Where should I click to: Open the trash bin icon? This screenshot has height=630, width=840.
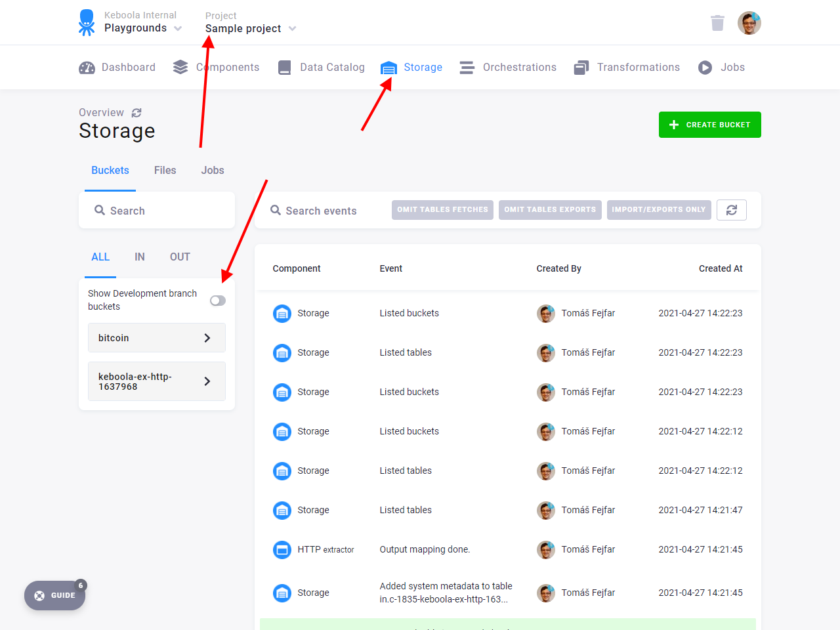717,23
